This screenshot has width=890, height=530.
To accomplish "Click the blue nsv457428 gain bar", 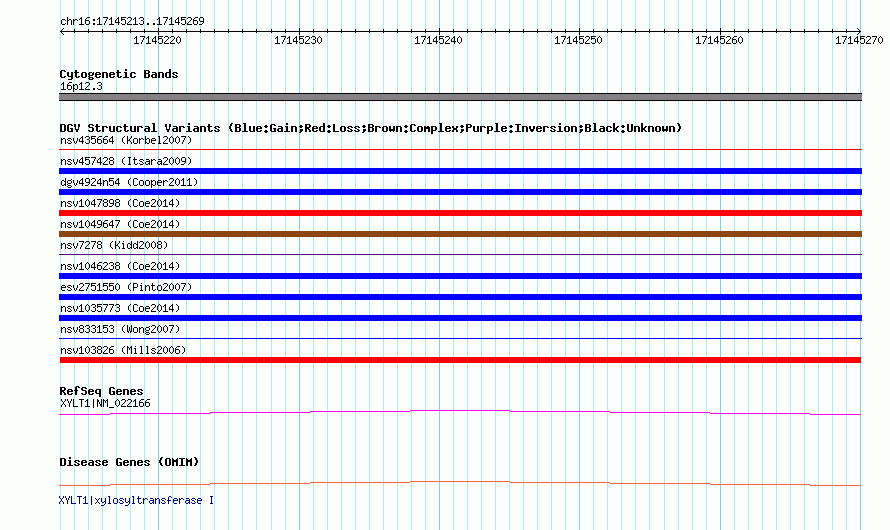I will tap(460, 171).
